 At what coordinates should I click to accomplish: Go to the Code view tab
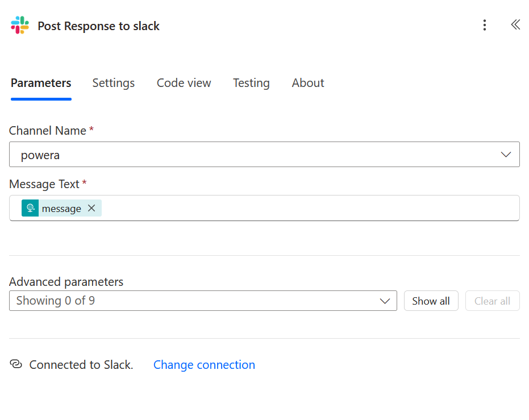(x=184, y=83)
